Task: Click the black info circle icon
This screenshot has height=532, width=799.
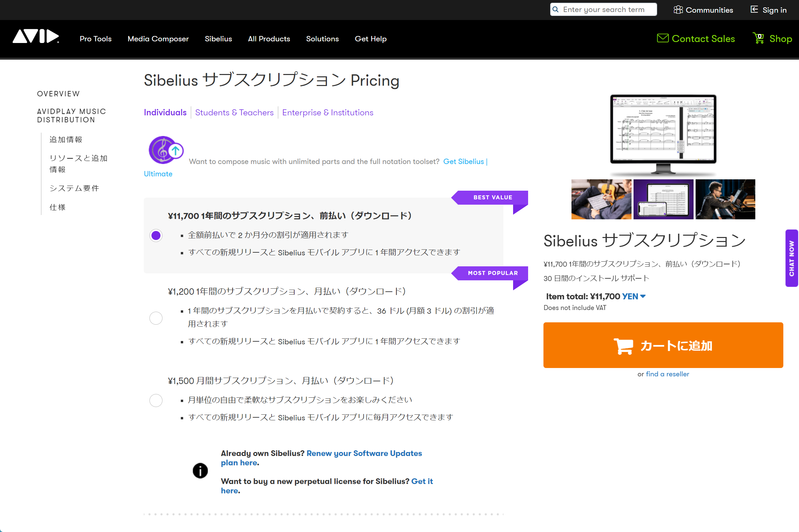Action: (200, 471)
